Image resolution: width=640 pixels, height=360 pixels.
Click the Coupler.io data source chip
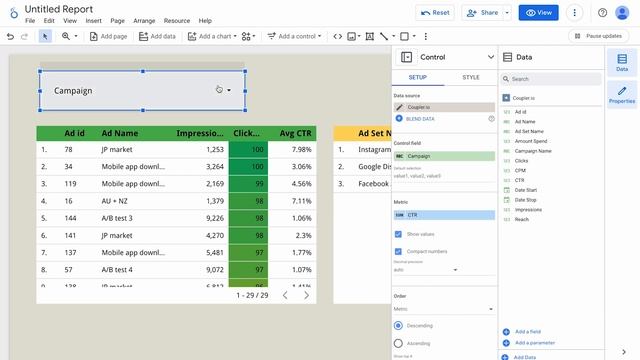(x=444, y=107)
